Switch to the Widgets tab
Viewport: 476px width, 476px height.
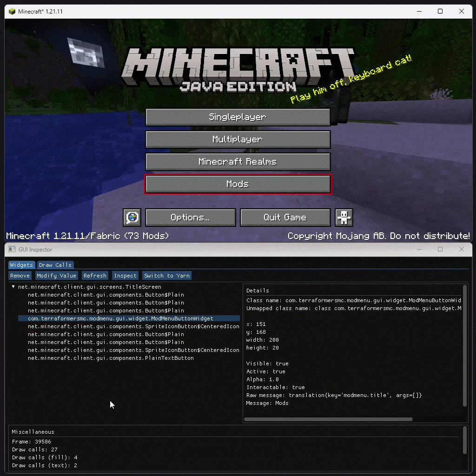[21, 265]
